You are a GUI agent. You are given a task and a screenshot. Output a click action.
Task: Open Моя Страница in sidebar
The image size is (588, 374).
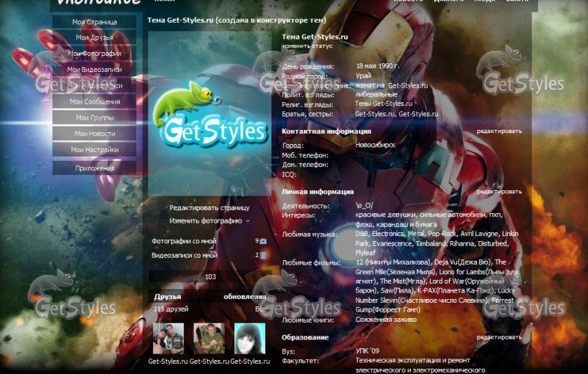pyautogui.click(x=95, y=22)
